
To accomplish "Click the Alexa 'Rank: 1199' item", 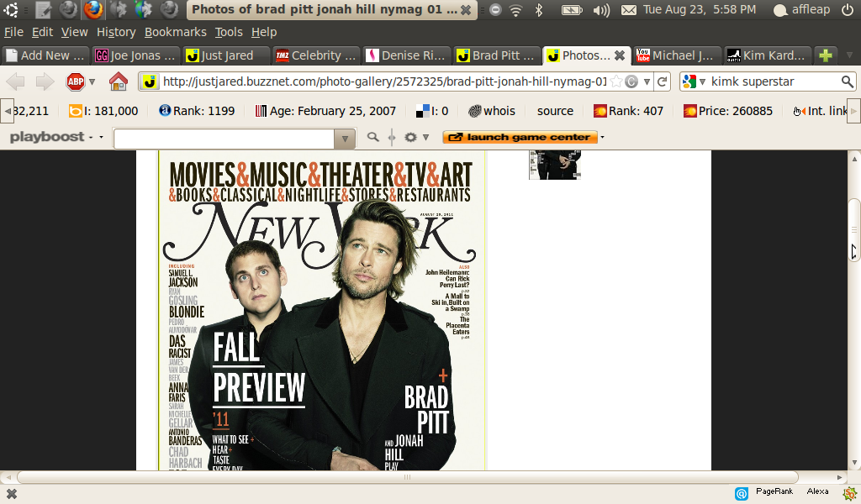I will pos(197,112).
